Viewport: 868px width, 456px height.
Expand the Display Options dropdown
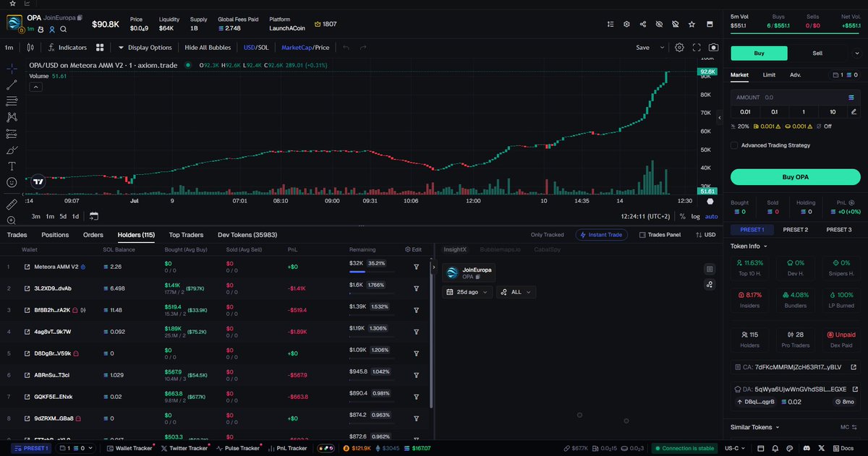[145, 48]
